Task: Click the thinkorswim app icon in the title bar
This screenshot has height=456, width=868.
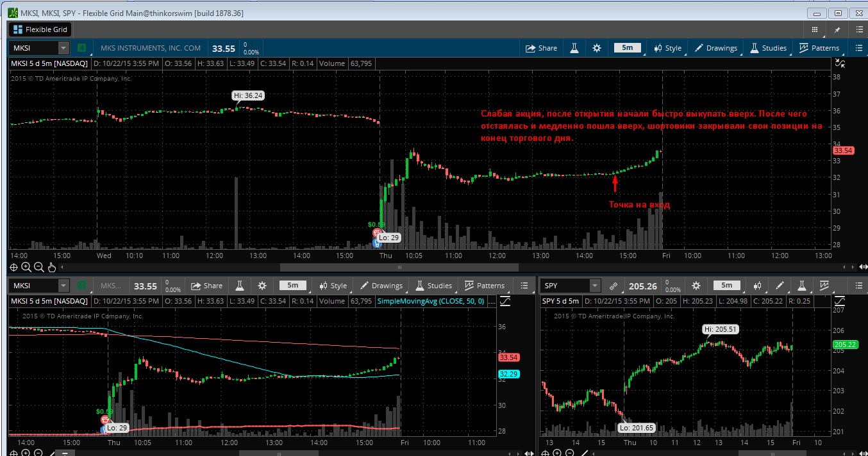Action: [x=12, y=13]
